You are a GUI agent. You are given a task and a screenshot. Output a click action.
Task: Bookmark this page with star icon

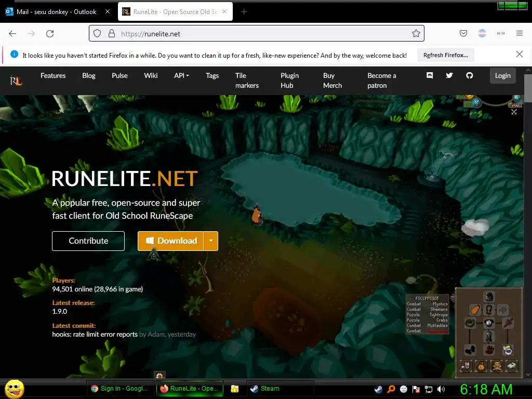(416, 33)
